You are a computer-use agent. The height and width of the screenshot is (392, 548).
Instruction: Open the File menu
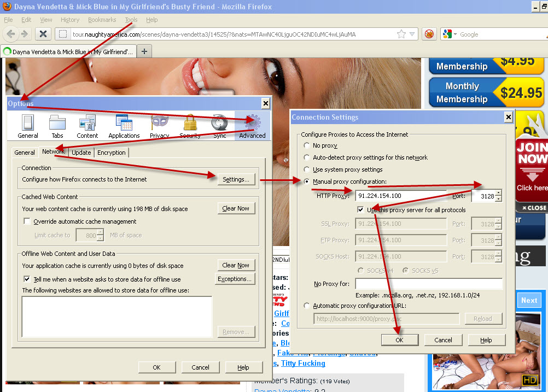click(8, 20)
